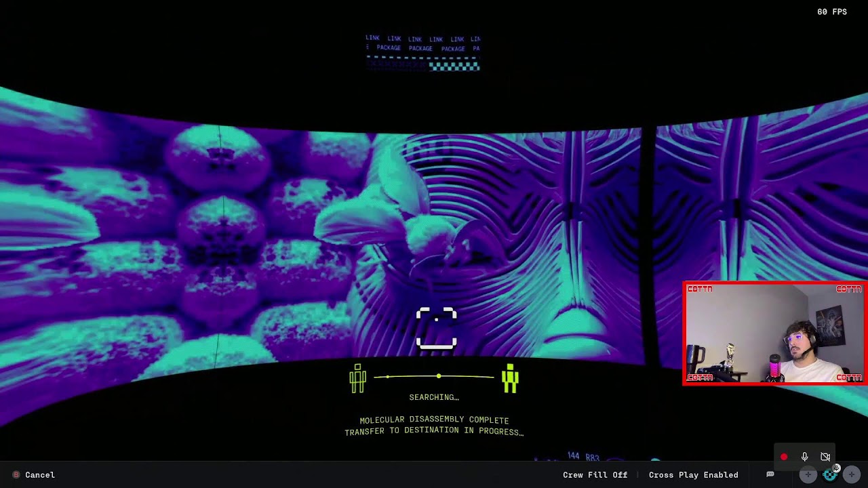This screenshot has height=488, width=868.
Task: Click the center reticle bracket icon
Action: (436, 329)
